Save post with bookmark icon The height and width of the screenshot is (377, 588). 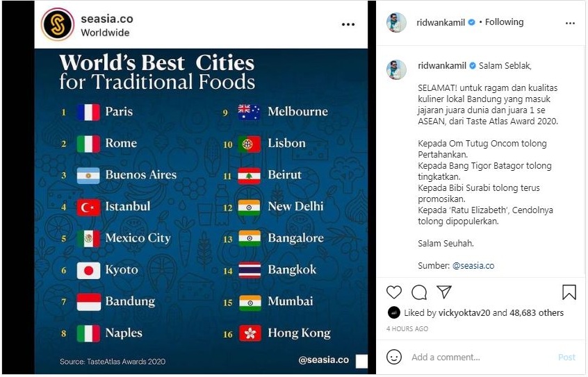click(x=569, y=292)
